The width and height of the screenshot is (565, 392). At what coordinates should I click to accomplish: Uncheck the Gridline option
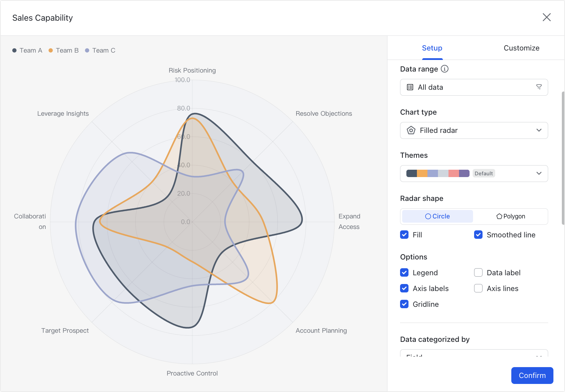(404, 304)
